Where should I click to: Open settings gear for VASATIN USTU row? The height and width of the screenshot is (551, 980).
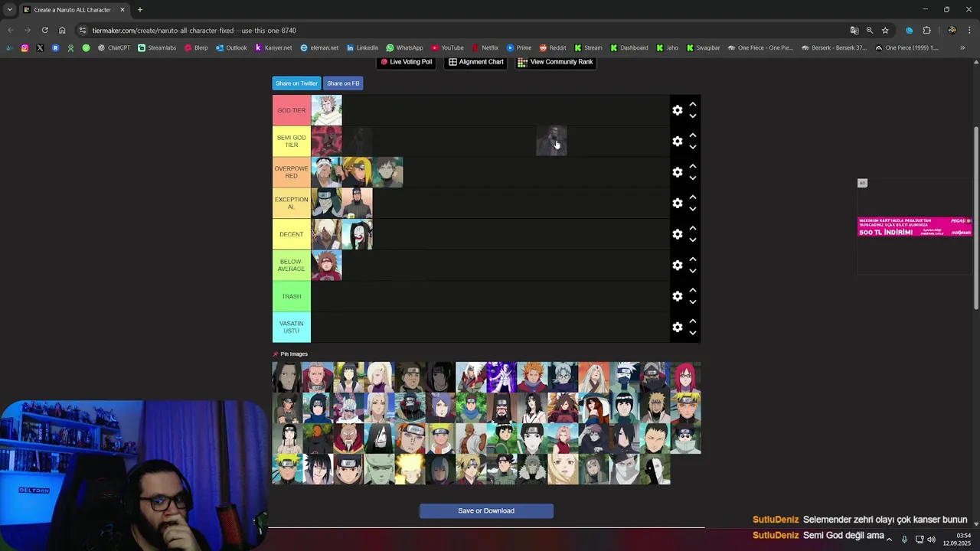(678, 328)
